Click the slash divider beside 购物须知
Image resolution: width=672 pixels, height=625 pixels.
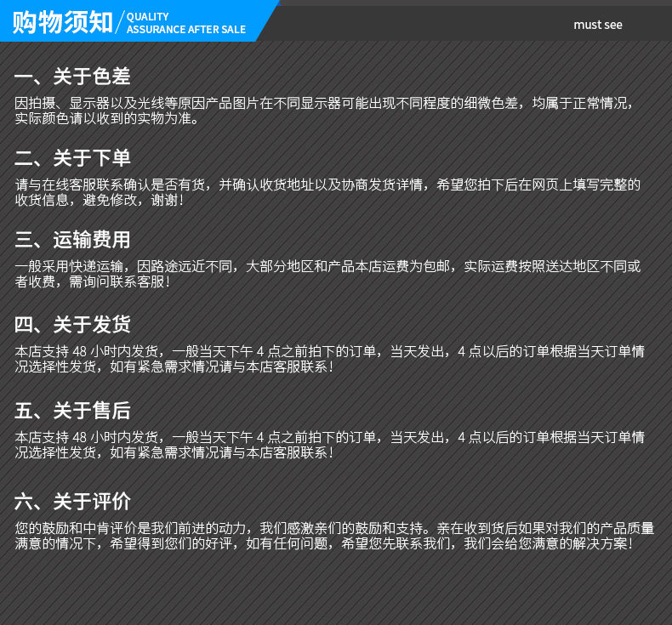coord(120,22)
